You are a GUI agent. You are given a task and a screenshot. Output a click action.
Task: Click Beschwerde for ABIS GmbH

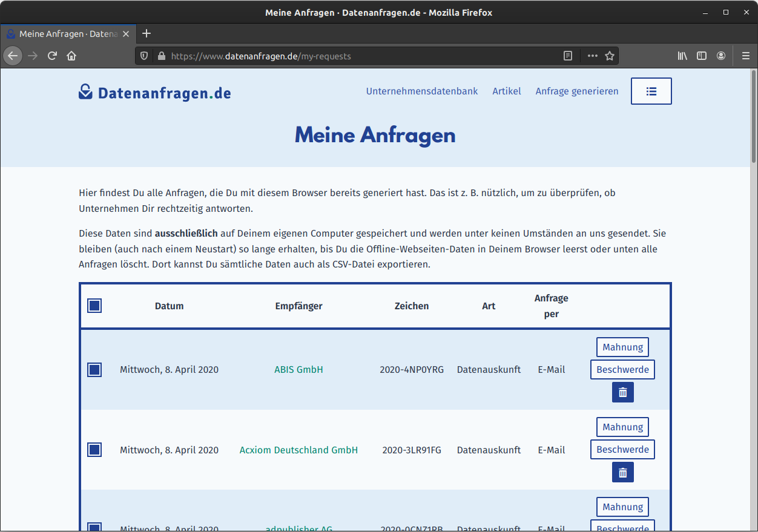click(x=623, y=370)
